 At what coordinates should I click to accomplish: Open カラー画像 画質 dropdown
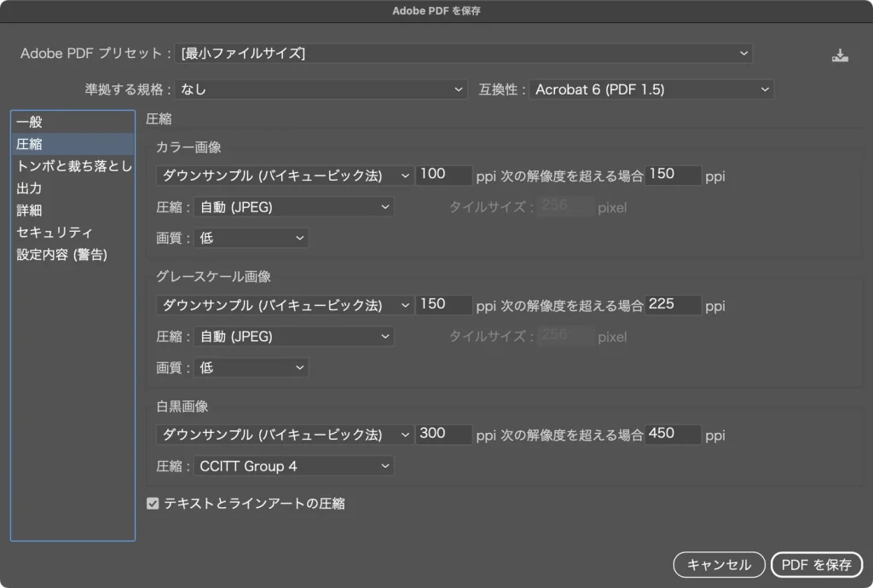click(251, 238)
